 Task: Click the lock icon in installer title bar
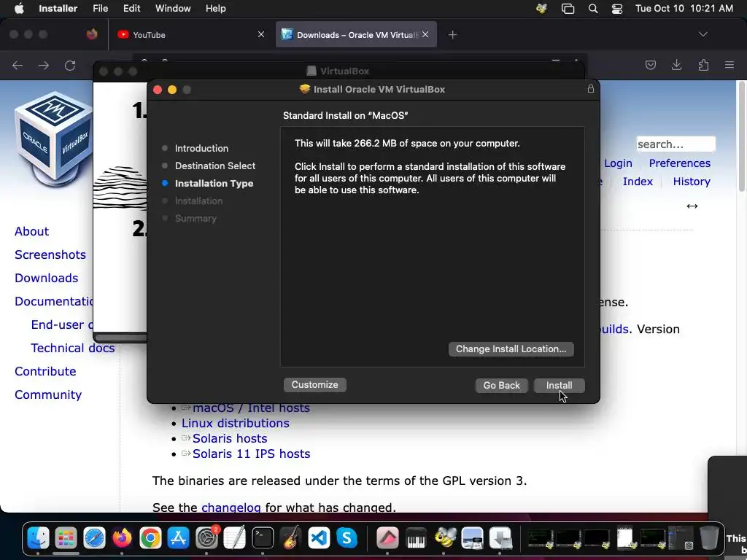pos(591,89)
